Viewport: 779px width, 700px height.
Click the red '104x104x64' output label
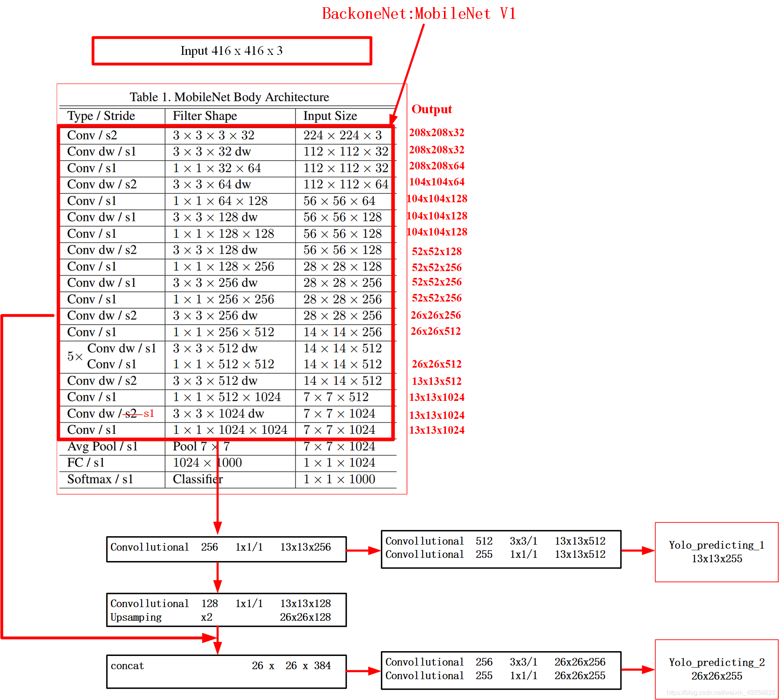(x=437, y=181)
